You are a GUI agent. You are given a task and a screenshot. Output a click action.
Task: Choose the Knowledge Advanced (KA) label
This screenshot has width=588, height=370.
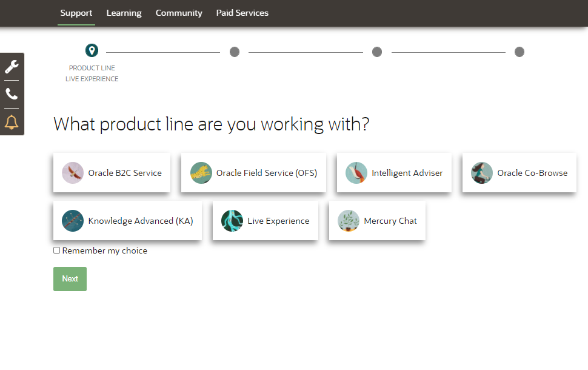click(x=141, y=221)
